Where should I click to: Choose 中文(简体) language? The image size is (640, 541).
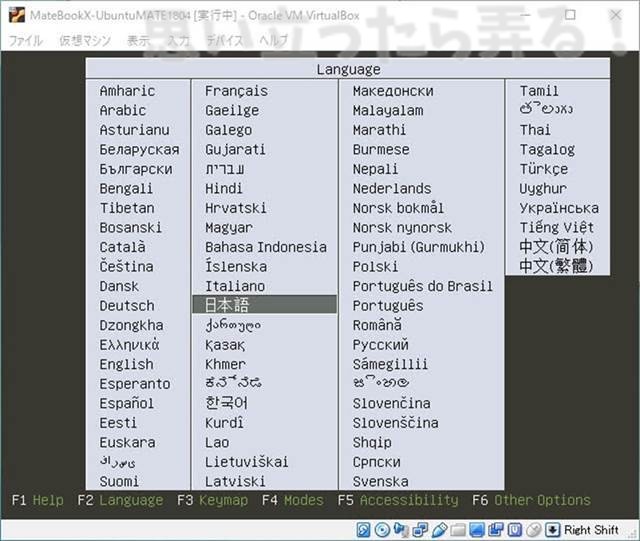click(x=556, y=247)
